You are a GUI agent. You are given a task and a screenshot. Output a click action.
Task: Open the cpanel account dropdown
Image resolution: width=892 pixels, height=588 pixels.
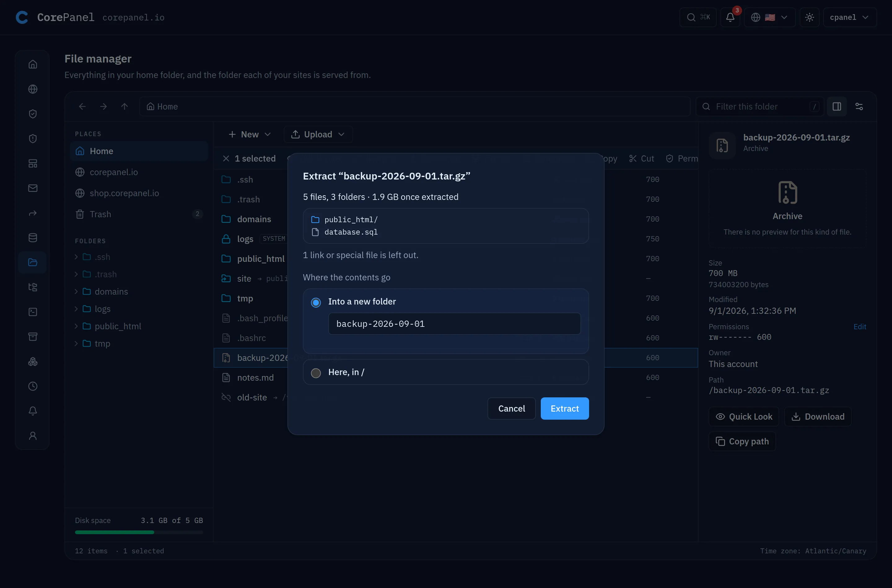tap(850, 17)
